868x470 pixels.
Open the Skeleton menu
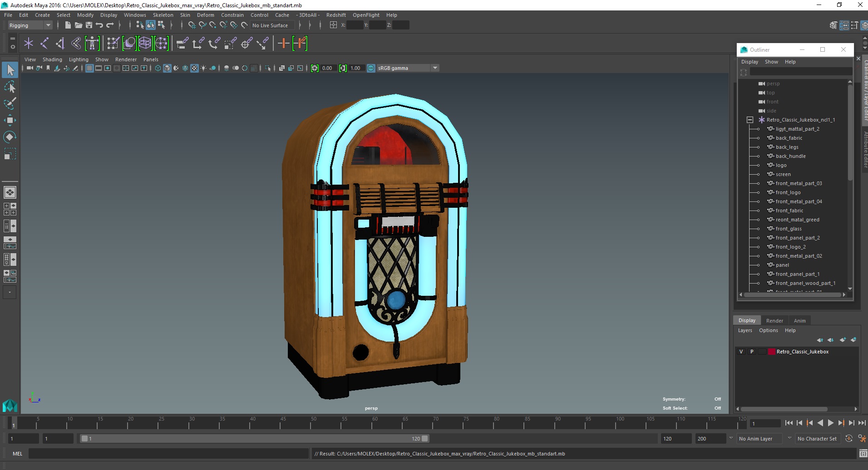click(163, 15)
